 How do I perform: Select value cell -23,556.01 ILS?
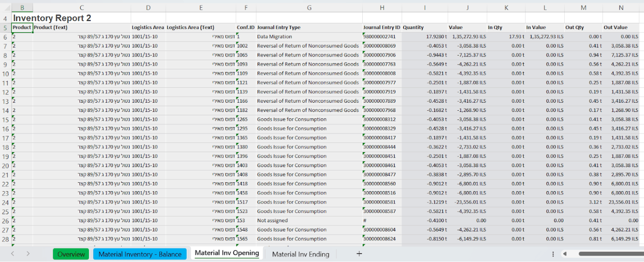[x=467, y=202]
